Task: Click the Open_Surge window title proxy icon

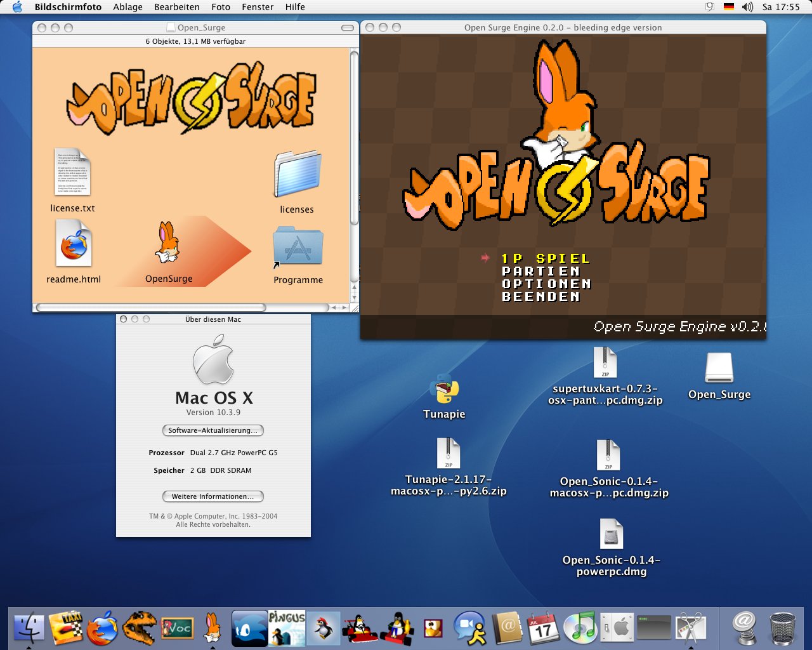Action: click(171, 27)
